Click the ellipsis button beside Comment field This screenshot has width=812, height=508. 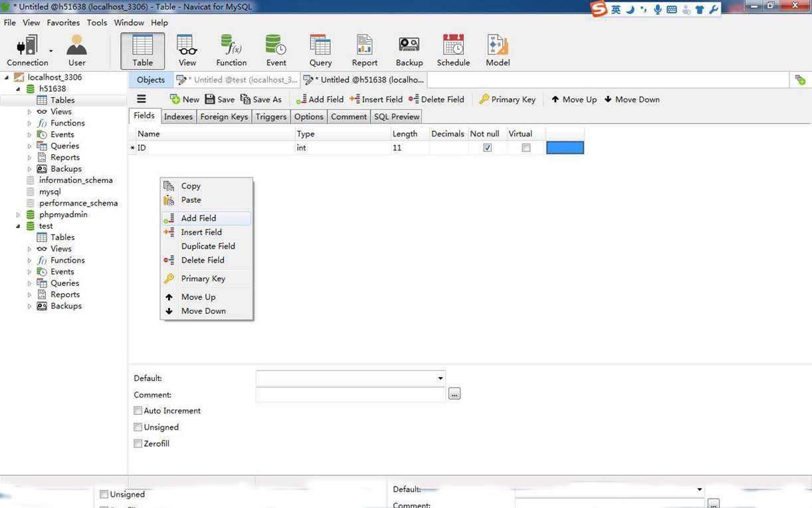tap(455, 394)
